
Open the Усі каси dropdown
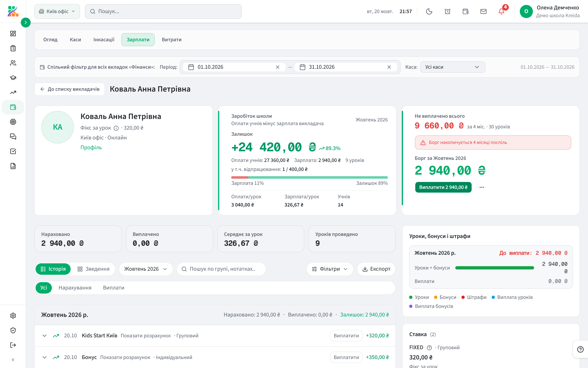pyautogui.click(x=452, y=67)
